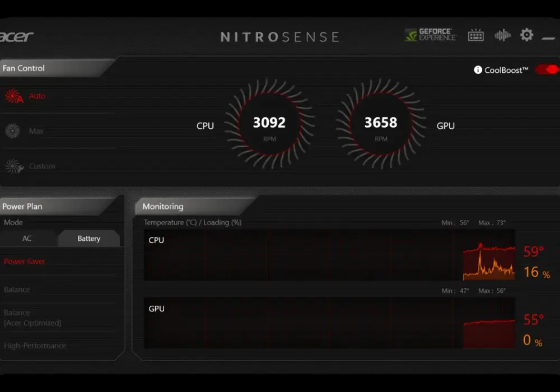The height and width of the screenshot is (392, 560).
Task: Click the NITROSENSE title text
Action: pyautogui.click(x=280, y=37)
